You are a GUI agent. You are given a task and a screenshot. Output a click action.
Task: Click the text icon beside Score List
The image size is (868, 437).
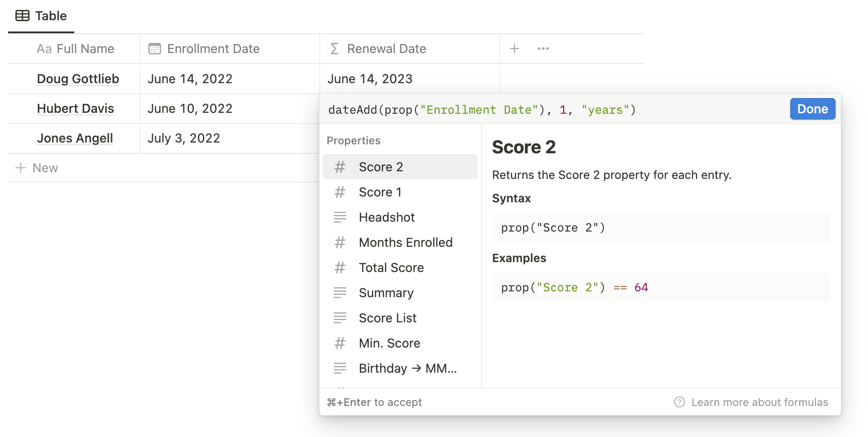tap(340, 317)
